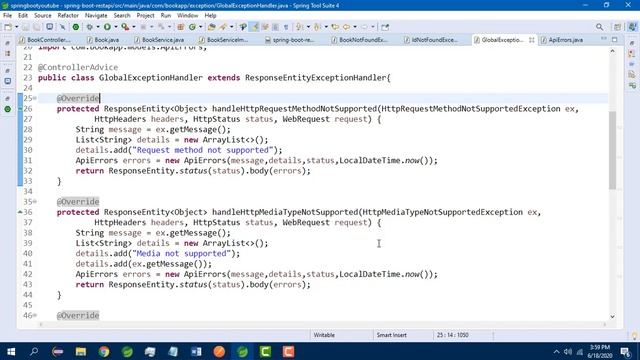The width and height of the screenshot is (640, 360).
Task: Expand the Run configurations dropdown arrow
Action: [116, 27]
